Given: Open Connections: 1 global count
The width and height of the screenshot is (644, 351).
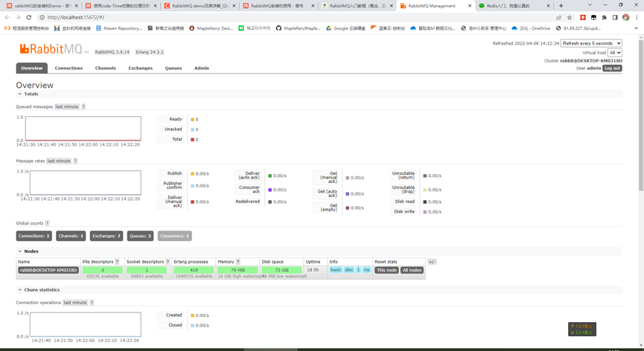Looking at the screenshot, I should (x=34, y=236).
